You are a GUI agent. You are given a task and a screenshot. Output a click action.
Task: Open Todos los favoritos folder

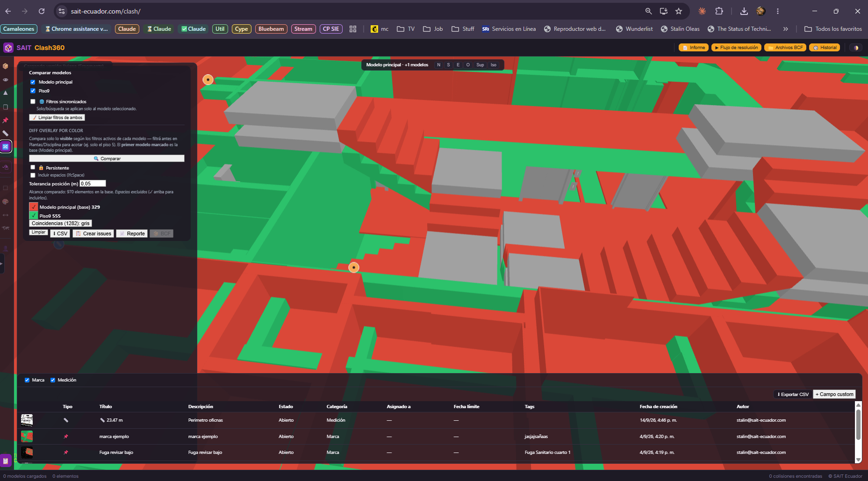click(833, 29)
